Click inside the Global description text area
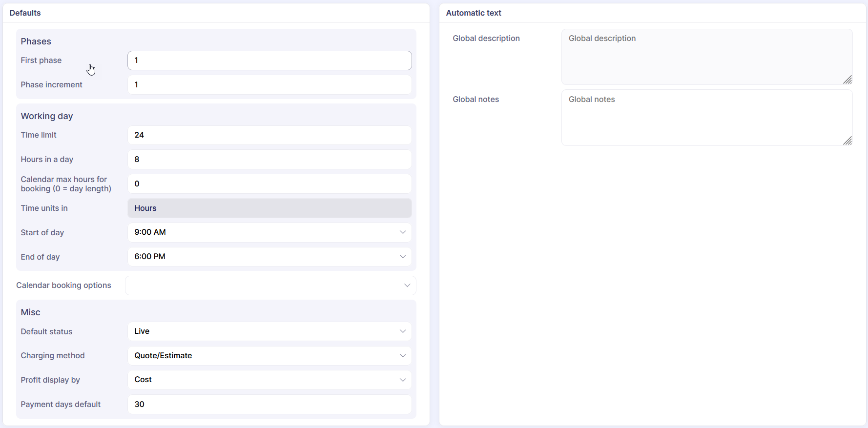This screenshot has width=868, height=428. (706, 57)
